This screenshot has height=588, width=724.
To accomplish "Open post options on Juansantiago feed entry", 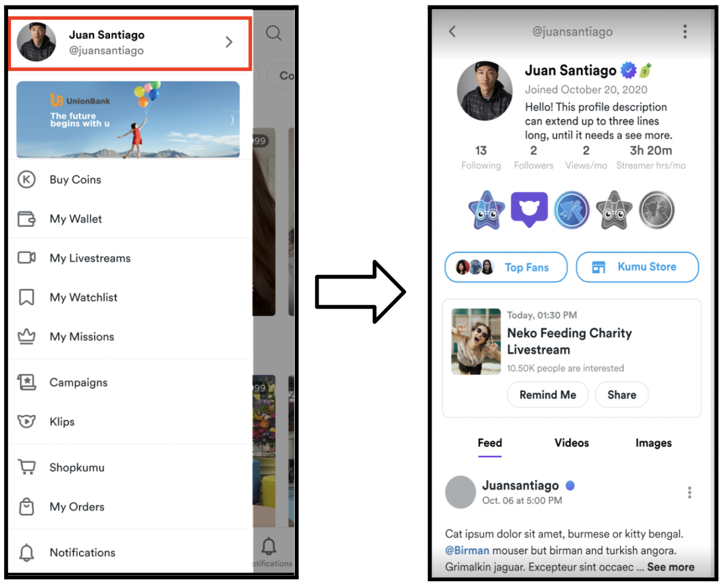I will 689,493.
